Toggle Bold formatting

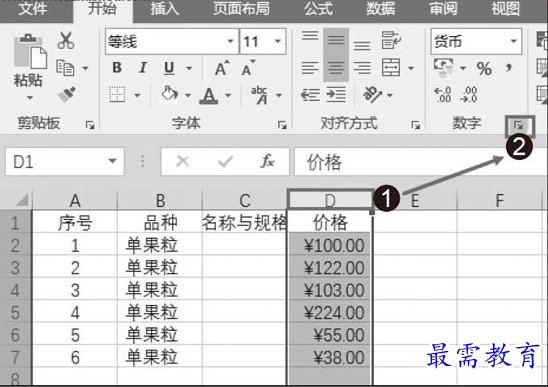click(117, 67)
